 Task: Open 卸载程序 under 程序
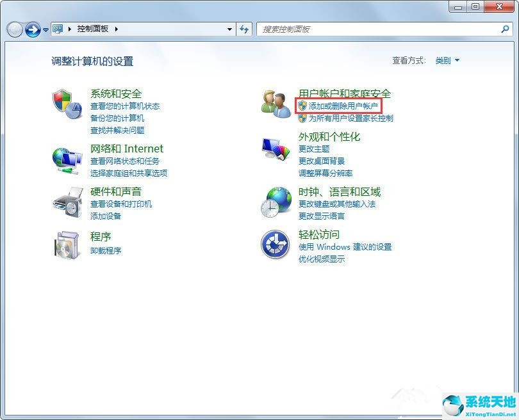pos(105,250)
